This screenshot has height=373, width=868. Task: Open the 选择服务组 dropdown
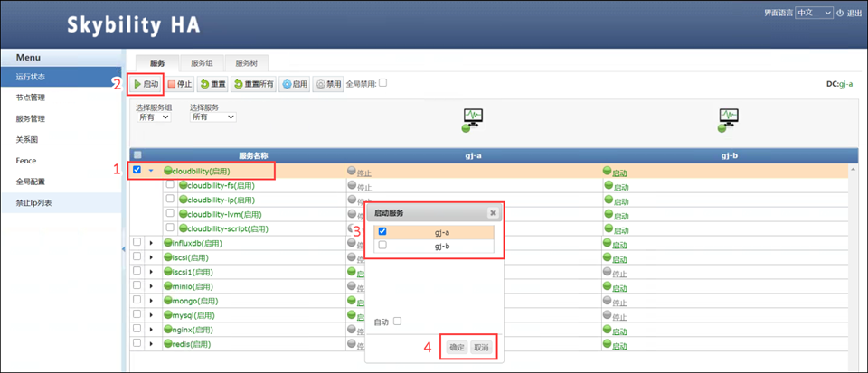pos(155,117)
